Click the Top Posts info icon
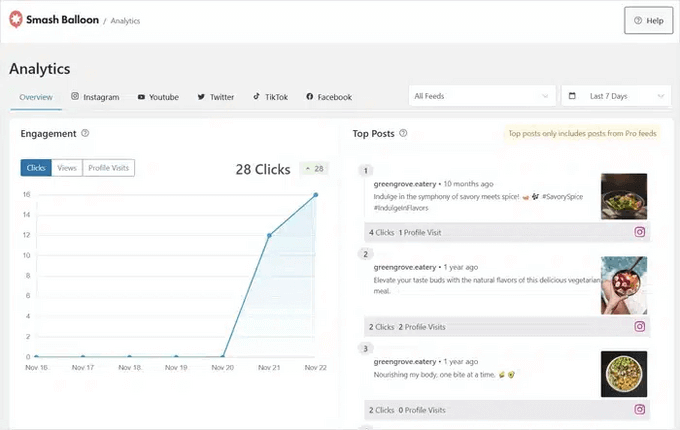This screenshot has width=680, height=430. click(403, 133)
